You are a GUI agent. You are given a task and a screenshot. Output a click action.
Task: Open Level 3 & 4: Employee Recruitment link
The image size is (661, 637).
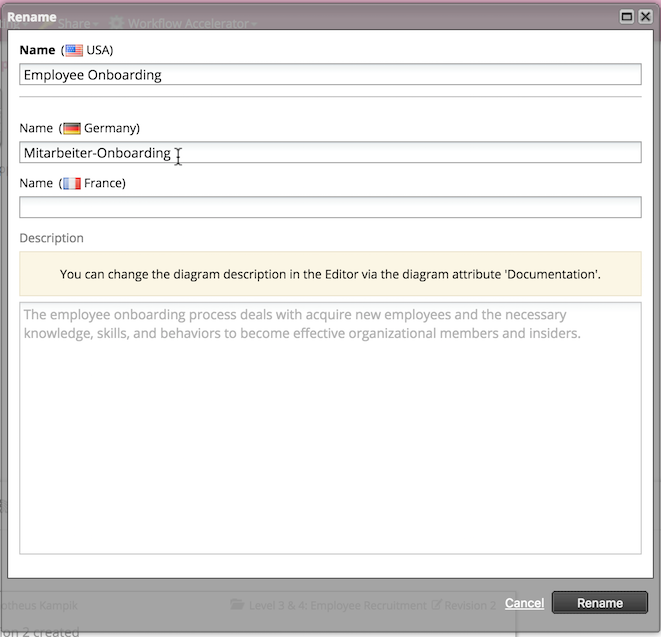coord(337,605)
